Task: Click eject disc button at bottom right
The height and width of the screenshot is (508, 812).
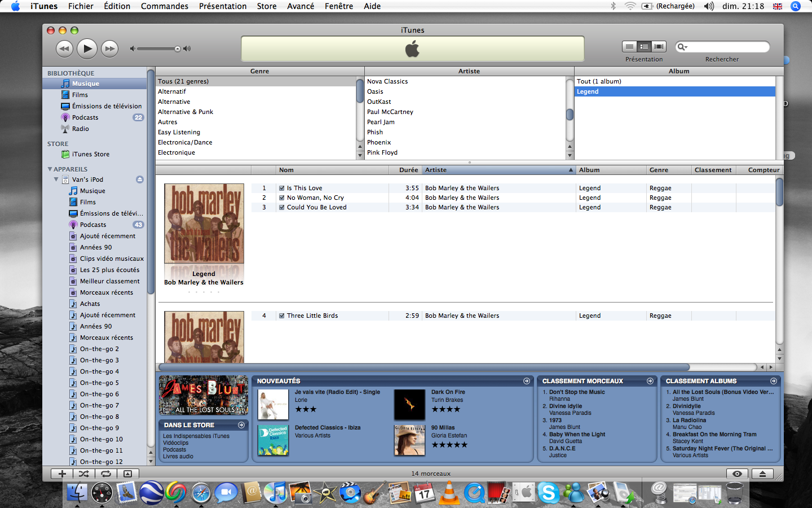Action: click(x=762, y=474)
